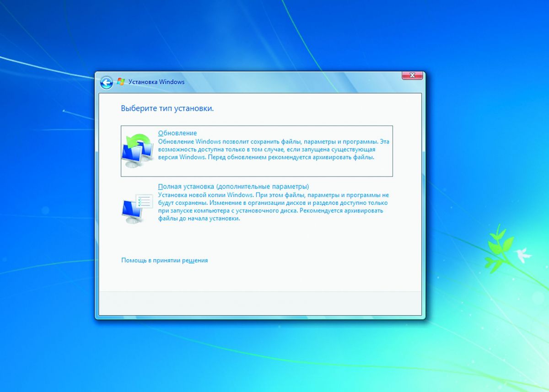Click the Установка новой копии Windows description
The width and height of the screenshot is (549, 392).
click(x=274, y=207)
